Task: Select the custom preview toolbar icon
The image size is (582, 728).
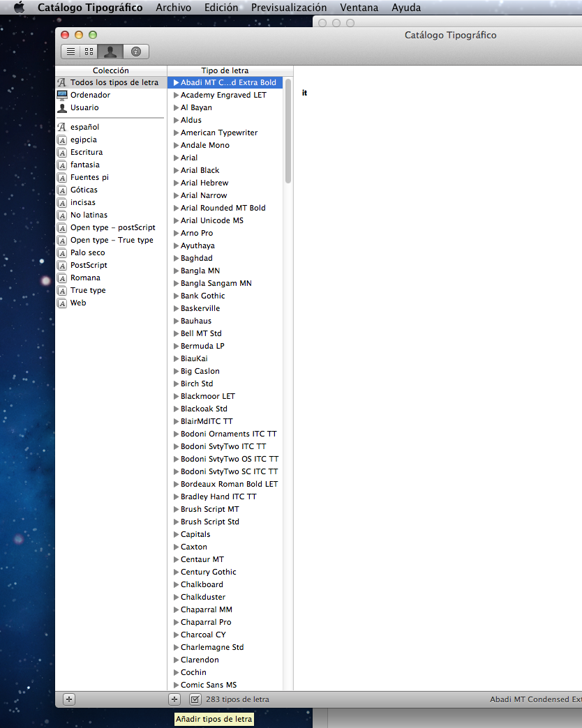Action: coord(110,52)
